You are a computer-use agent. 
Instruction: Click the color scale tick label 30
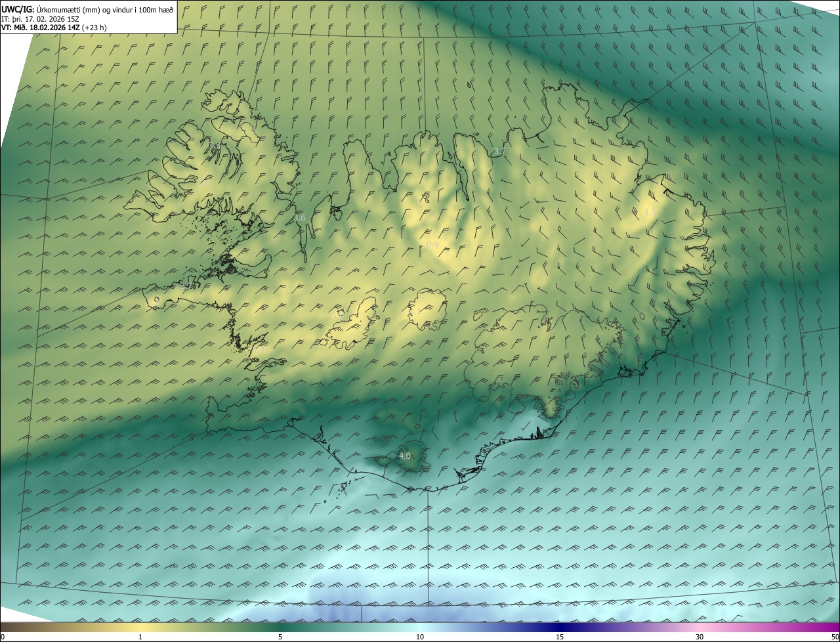pos(700,637)
